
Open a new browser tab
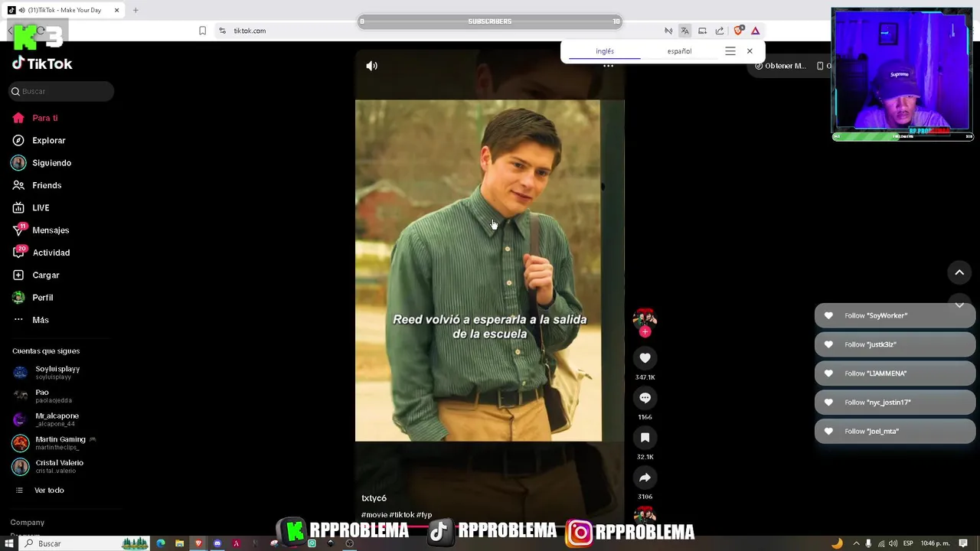pyautogui.click(x=136, y=10)
